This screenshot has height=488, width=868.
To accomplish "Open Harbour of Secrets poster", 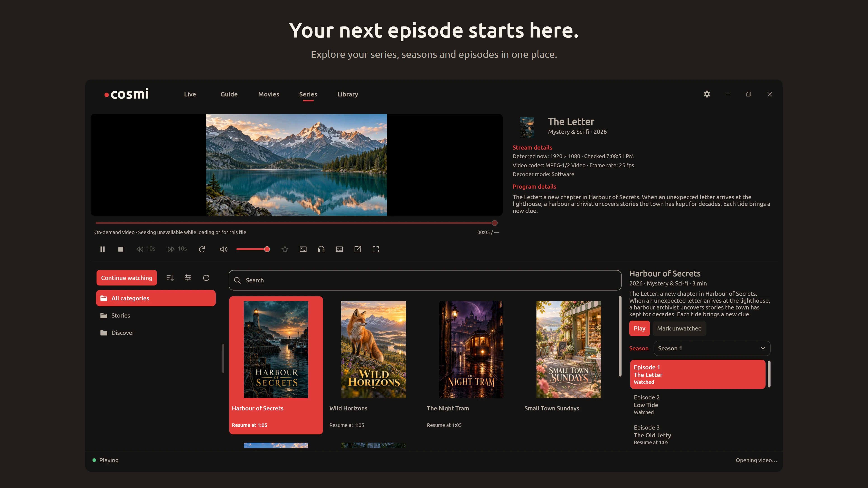I will point(276,349).
